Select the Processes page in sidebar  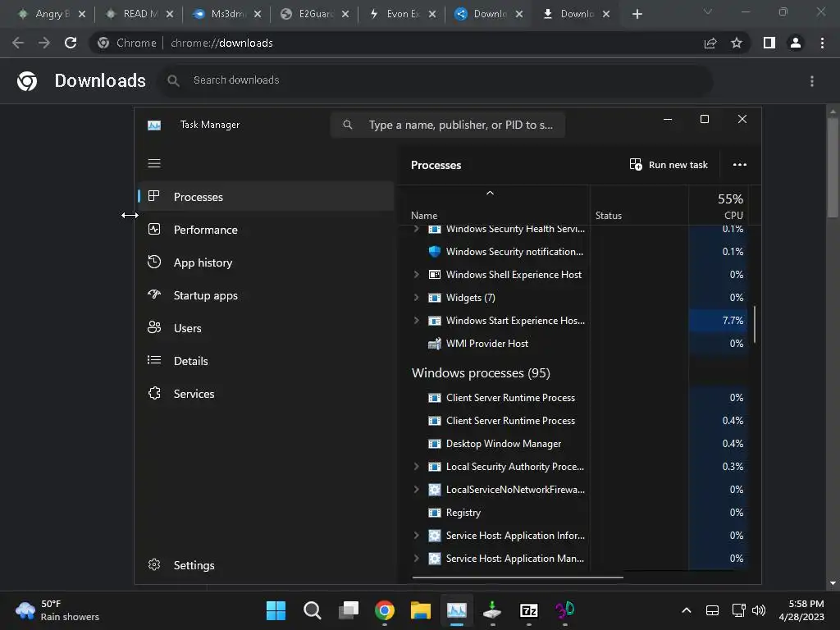tap(267, 197)
